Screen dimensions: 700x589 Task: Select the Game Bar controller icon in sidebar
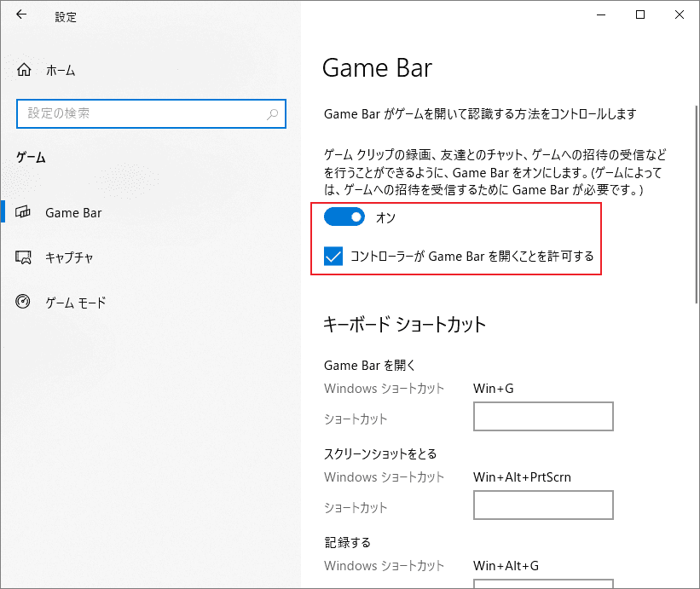pyautogui.click(x=22, y=212)
